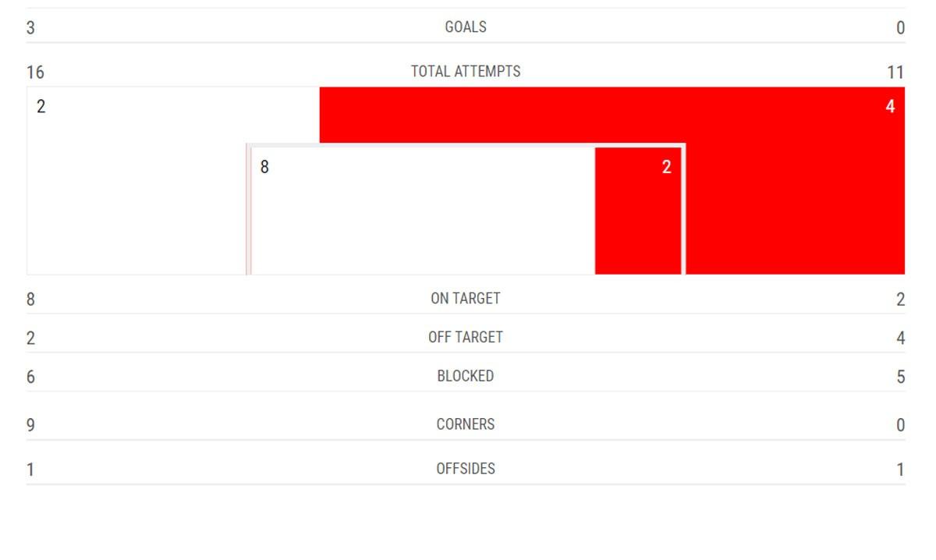Select the TOTAL ATTEMPTS heading
This screenshot has height=560, width=936.
click(x=466, y=72)
